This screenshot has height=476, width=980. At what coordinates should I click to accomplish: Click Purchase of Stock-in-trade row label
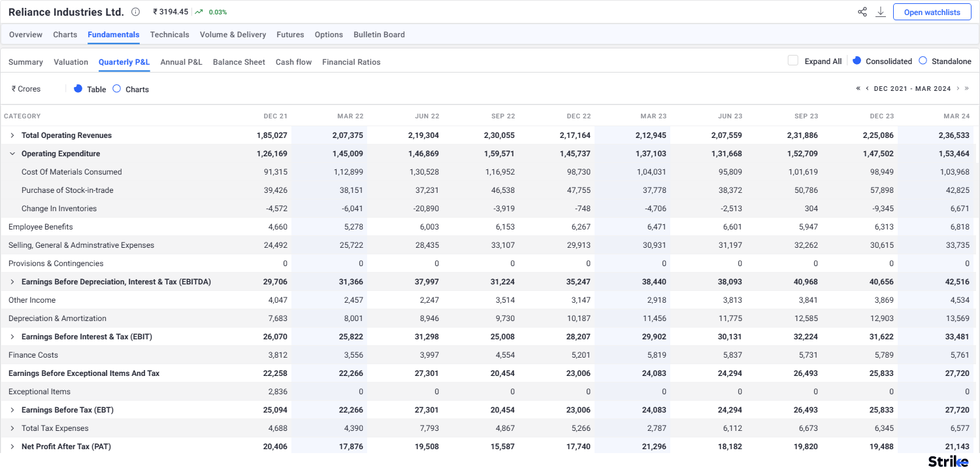pyautogui.click(x=67, y=190)
